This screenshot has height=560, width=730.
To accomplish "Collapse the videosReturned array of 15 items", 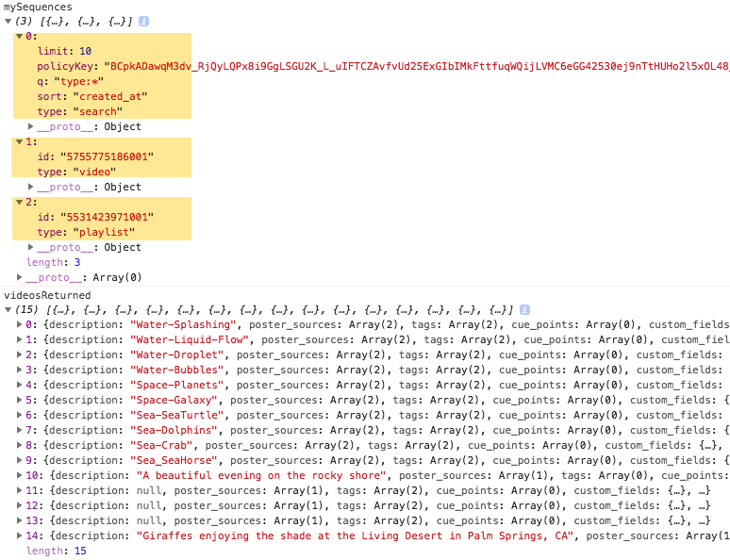I will 8,309.
